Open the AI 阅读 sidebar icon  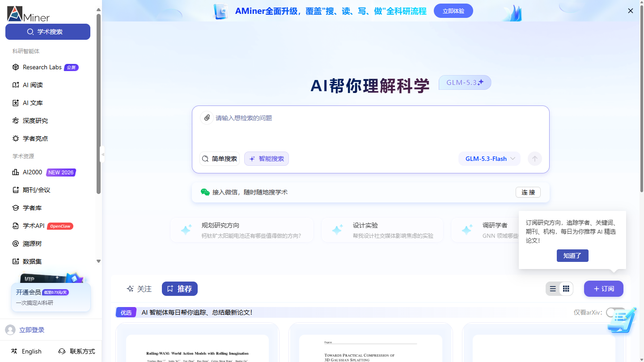click(15, 85)
